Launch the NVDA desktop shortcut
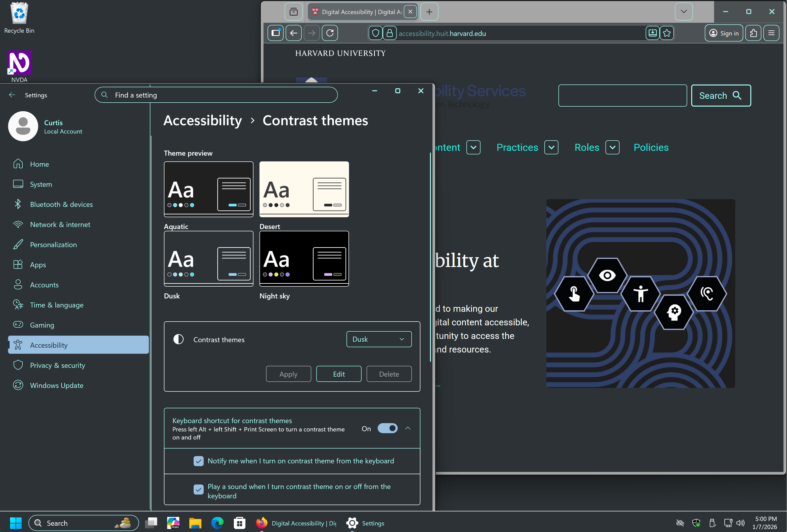The image size is (787, 532). coord(19,66)
